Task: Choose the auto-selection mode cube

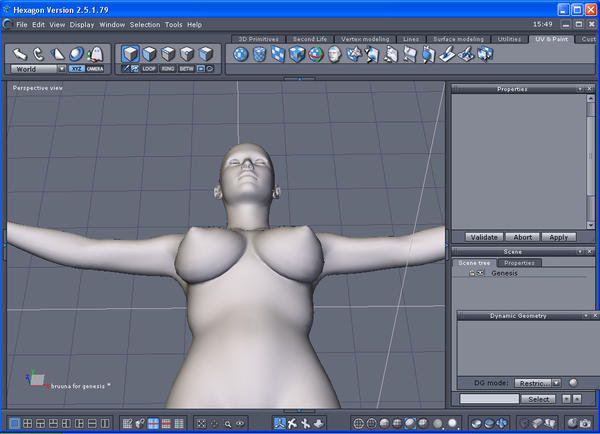Action: click(206, 54)
